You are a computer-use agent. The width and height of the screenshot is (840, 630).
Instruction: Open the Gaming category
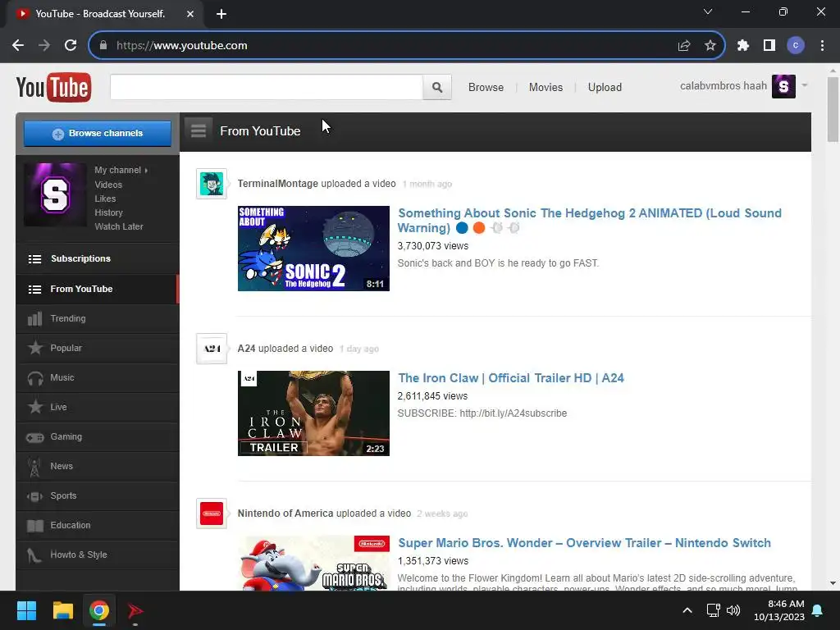click(x=98, y=436)
